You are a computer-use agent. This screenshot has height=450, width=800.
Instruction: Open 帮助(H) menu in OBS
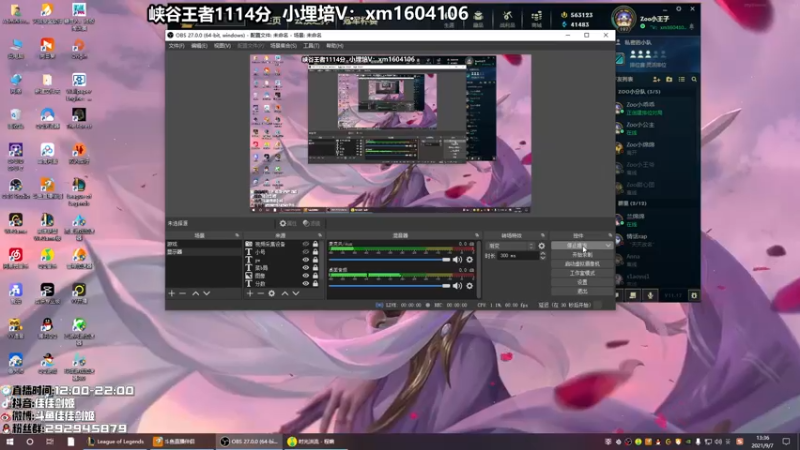pyautogui.click(x=335, y=46)
